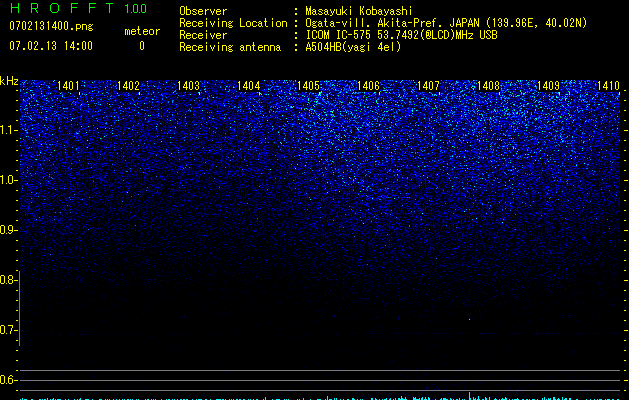This screenshot has width=629, height=400.
Task: Click the 0.8 kHz axis label
Action: coord(8,280)
